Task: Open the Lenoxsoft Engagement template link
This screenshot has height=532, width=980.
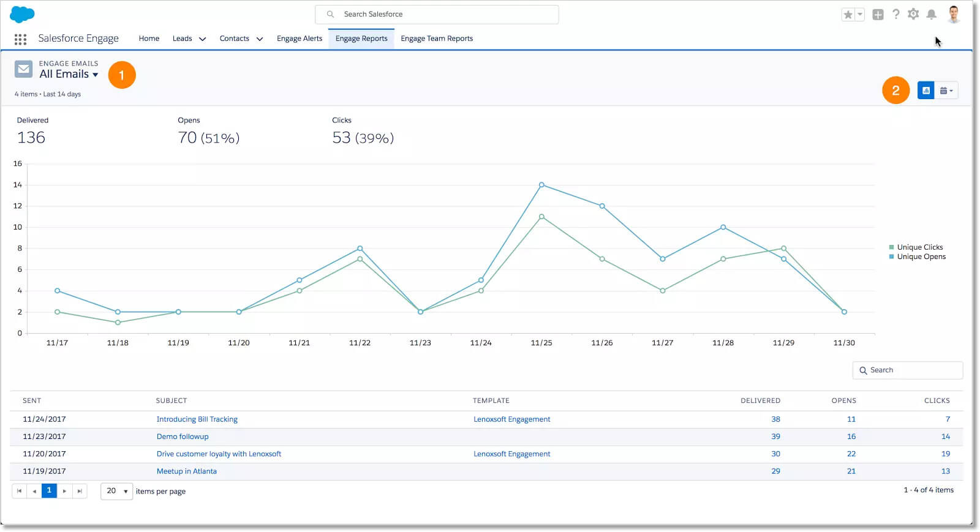Action: 511,419
